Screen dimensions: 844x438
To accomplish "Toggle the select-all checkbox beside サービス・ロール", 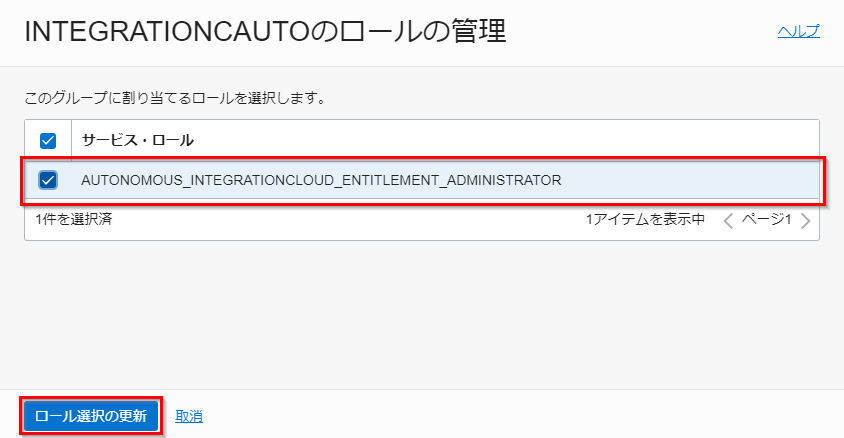I will point(48,140).
